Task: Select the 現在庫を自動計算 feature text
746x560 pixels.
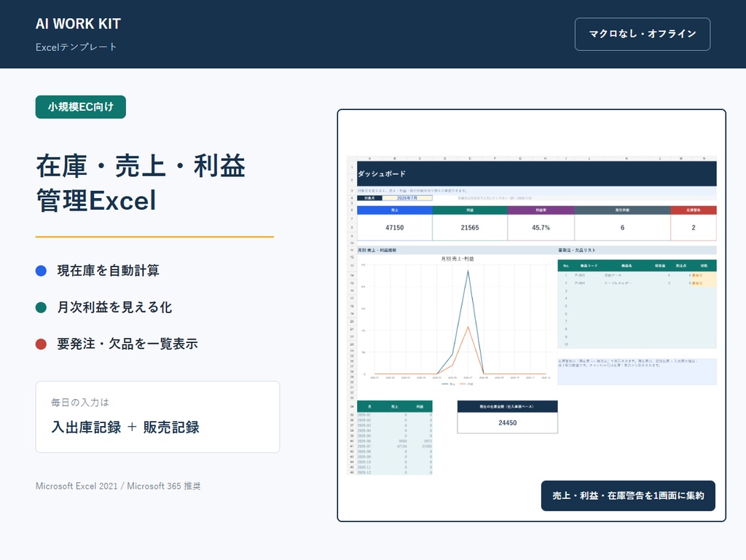Action: (x=108, y=270)
